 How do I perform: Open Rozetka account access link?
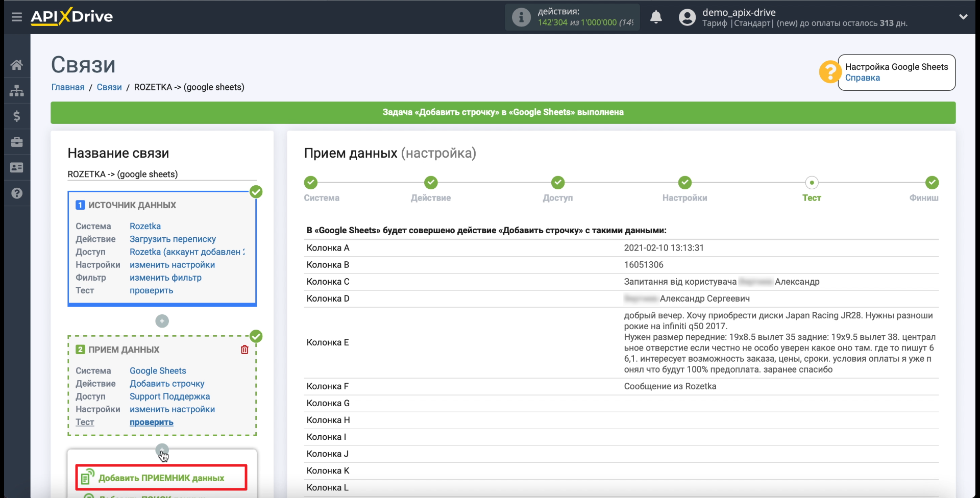tap(187, 252)
